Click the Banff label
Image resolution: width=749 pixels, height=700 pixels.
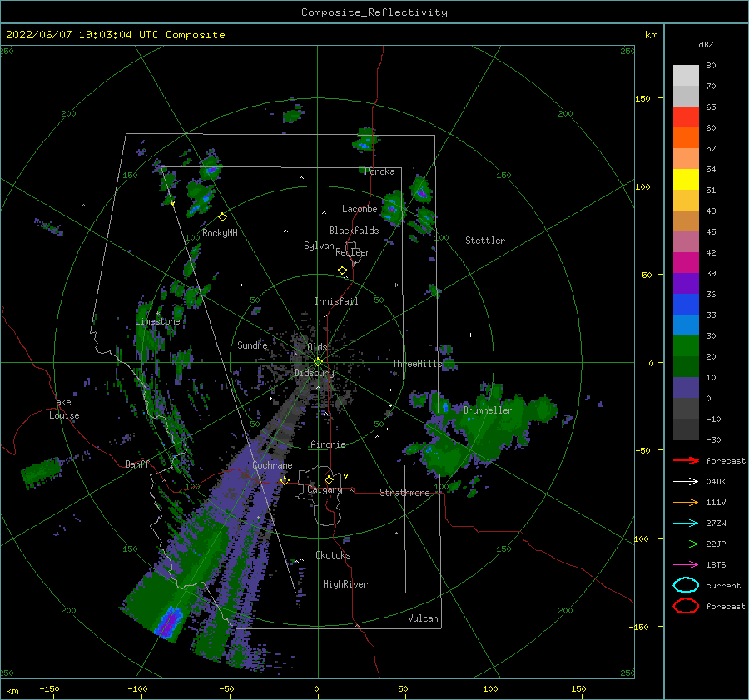point(137,464)
